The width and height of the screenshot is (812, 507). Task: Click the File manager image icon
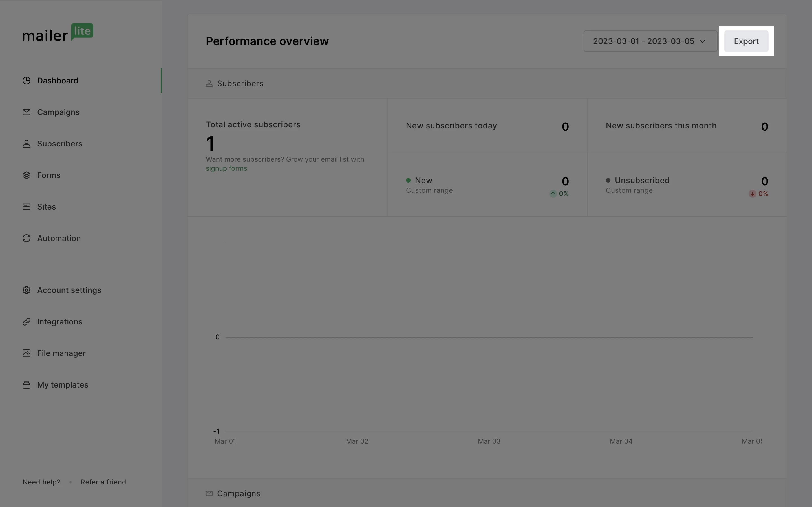pyautogui.click(x=27, y=353)
